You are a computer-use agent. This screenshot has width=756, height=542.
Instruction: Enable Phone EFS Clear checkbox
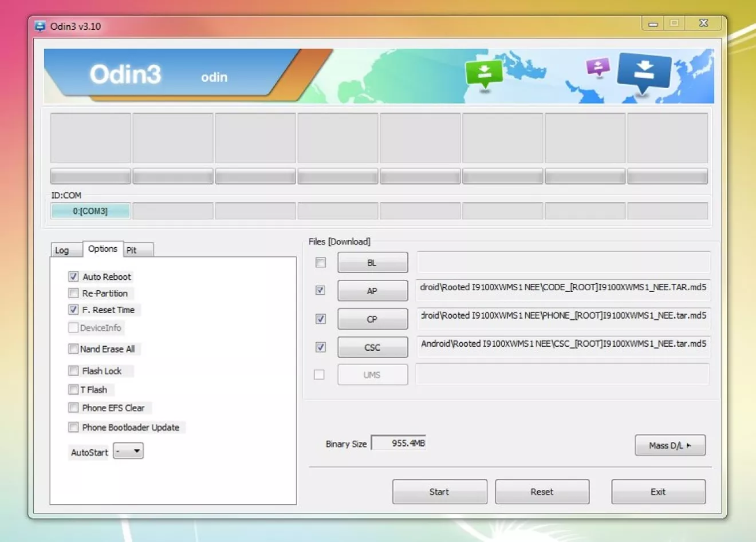(x=73, y=408)
